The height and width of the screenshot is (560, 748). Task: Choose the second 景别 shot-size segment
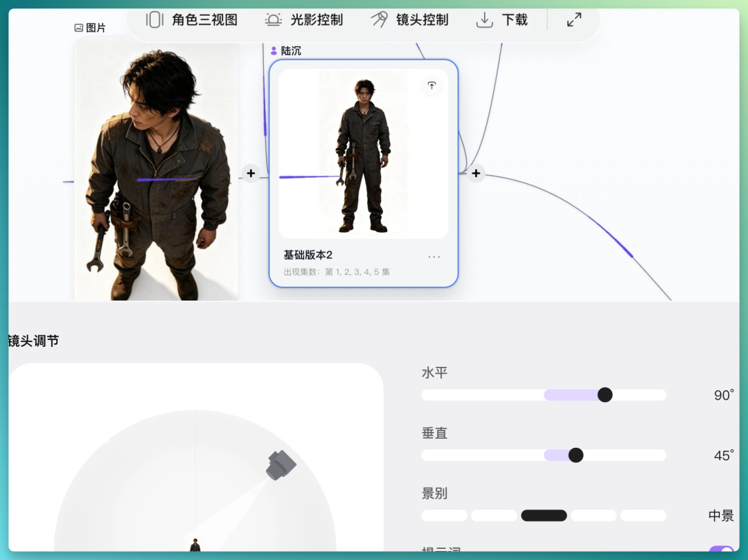[x=495, y=515]
